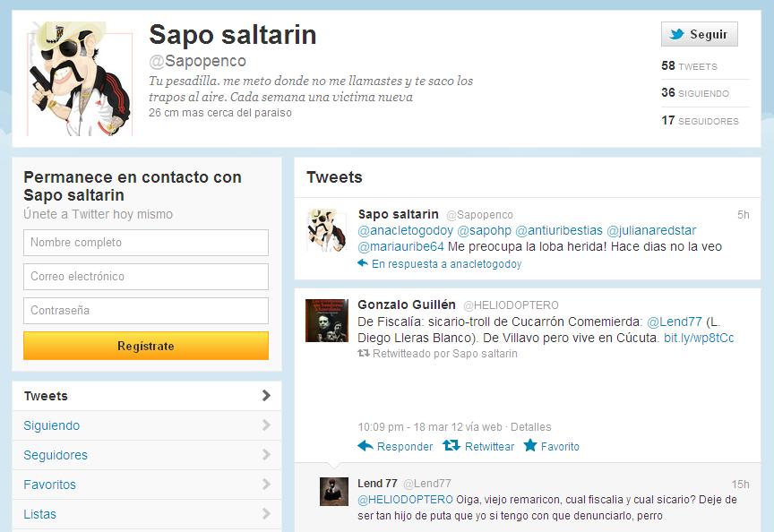Click the Retwittear retweet icon

(x=451, y=446)
